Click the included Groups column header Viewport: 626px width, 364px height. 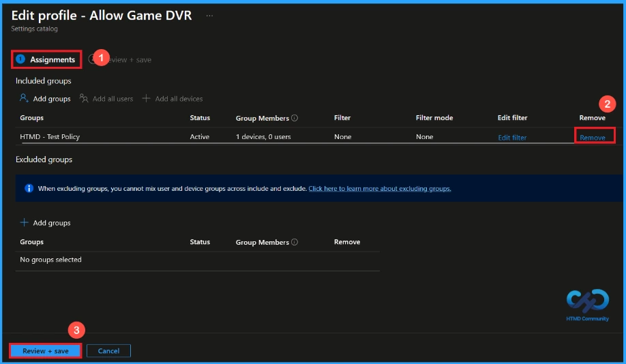(x=31, y=118)
